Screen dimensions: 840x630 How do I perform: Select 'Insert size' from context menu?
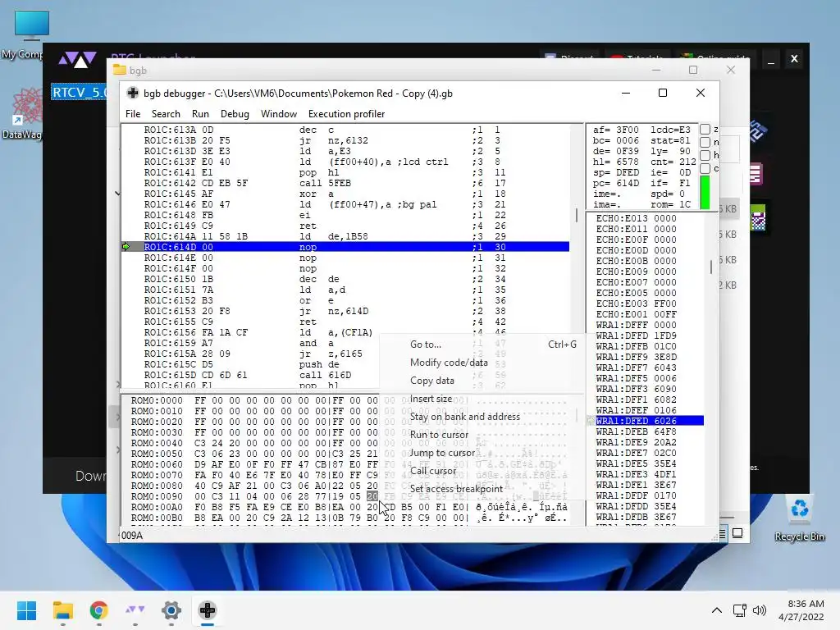[x=431, y=399]
